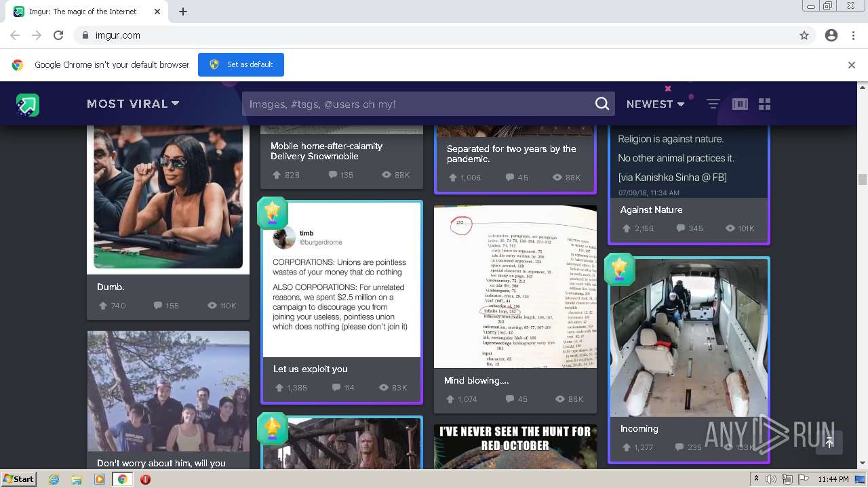Open the Windows Start menu
The image size is (868, 488).
tap(18, 479)
